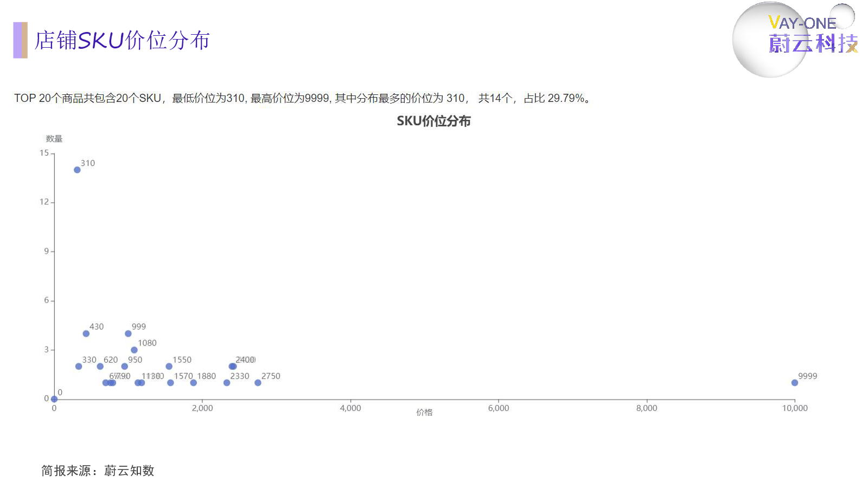Image resolution: width=868 pixels, height=488 pixels.
Task: Select the 1550 data point
Action: (x=169, y=366)
